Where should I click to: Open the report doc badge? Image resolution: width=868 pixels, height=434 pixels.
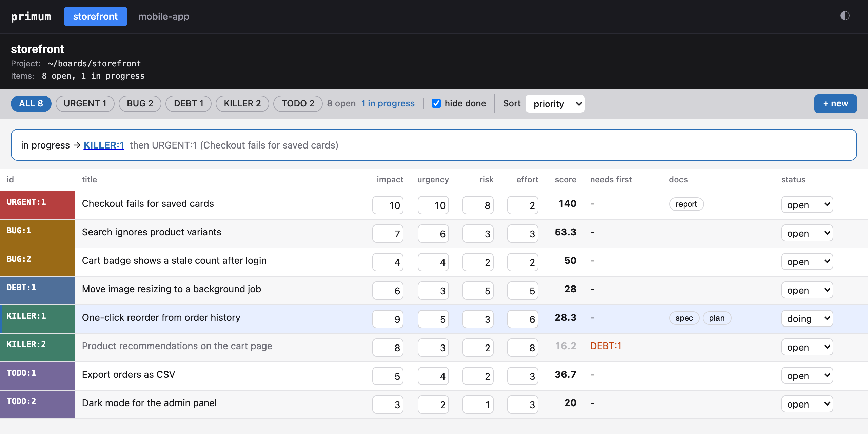coord(686,204)
